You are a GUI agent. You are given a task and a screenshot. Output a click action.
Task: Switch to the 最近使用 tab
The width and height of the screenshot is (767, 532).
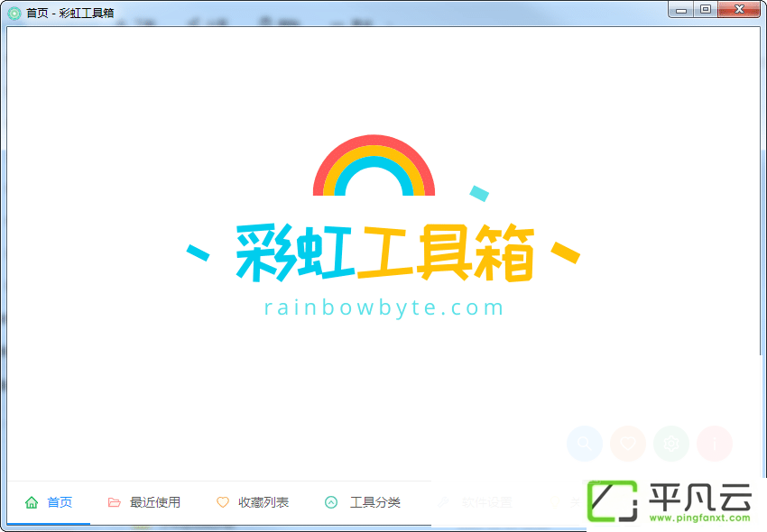(144, 502)
